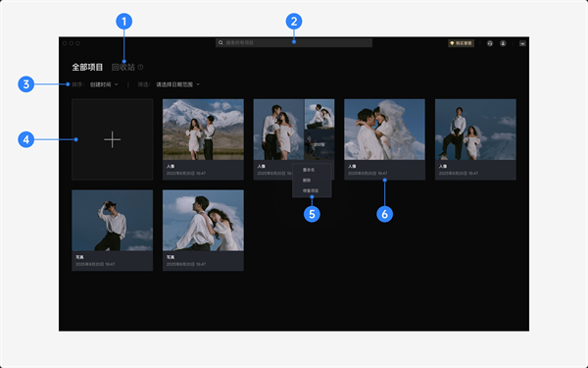Choose 重命名 in the context menu

309,170
